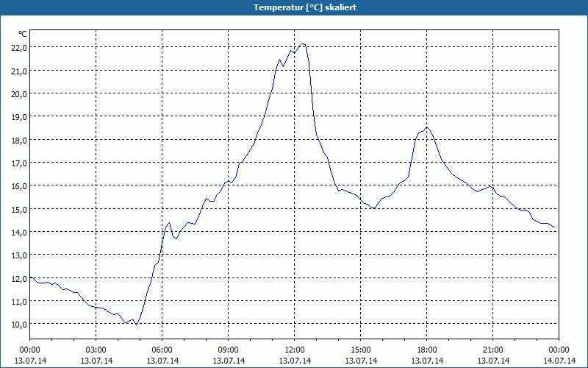Select the 14,0 y-axis label

click(20, 232)
